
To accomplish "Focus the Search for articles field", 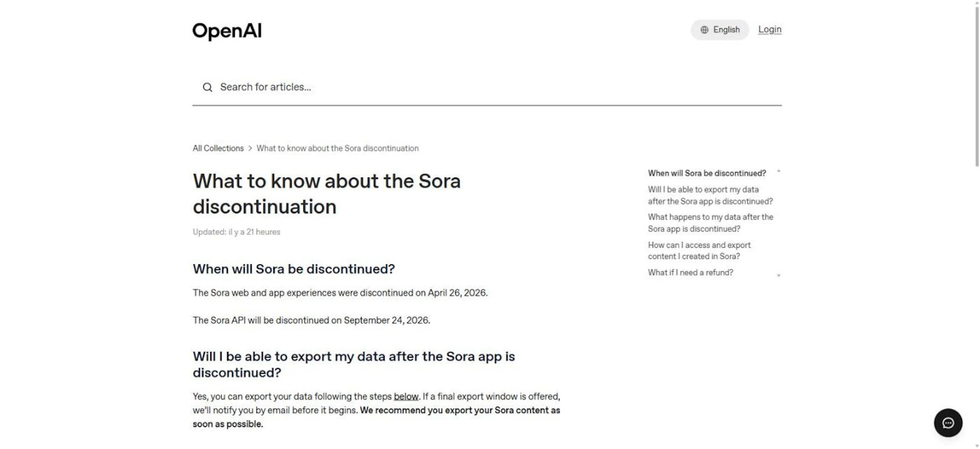I will 487,87.
